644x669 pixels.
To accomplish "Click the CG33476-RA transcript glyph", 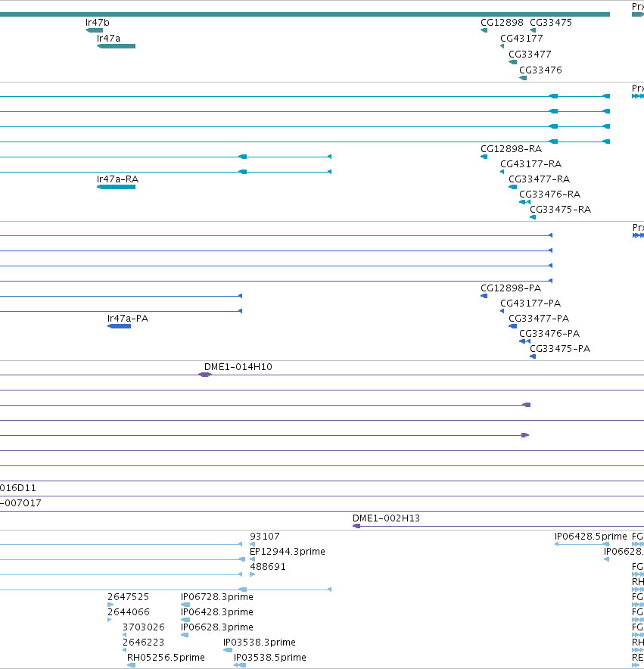I will [x=525, y=202].
